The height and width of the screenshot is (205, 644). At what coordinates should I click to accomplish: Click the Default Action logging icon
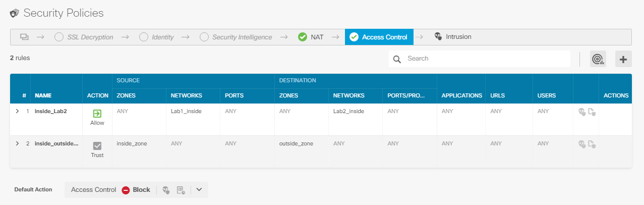[181, 190]
